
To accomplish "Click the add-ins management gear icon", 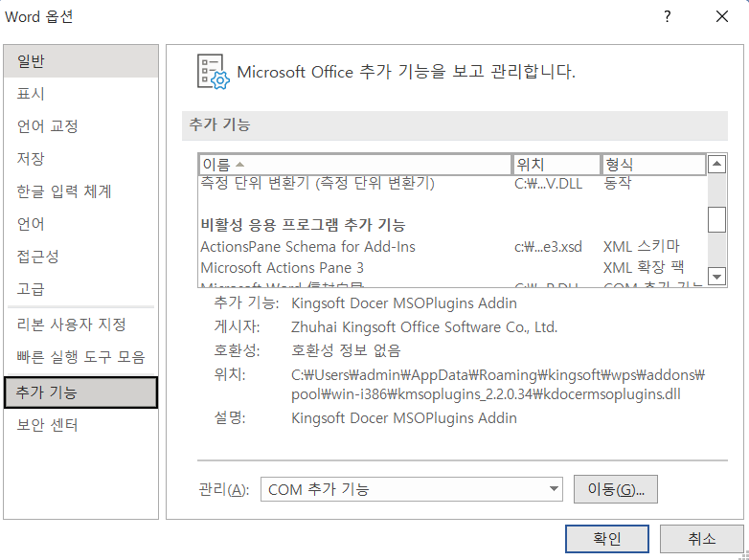I will pyautogui.click(x=213, y=72).
